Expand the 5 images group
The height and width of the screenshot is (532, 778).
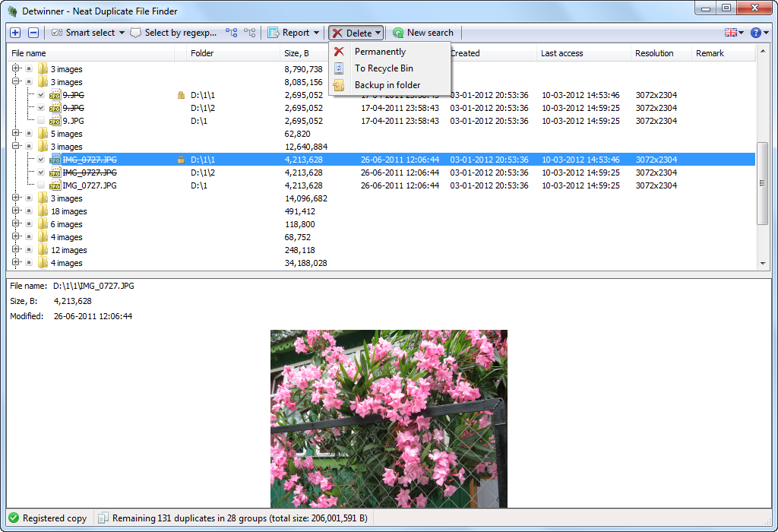pos(15,134)
